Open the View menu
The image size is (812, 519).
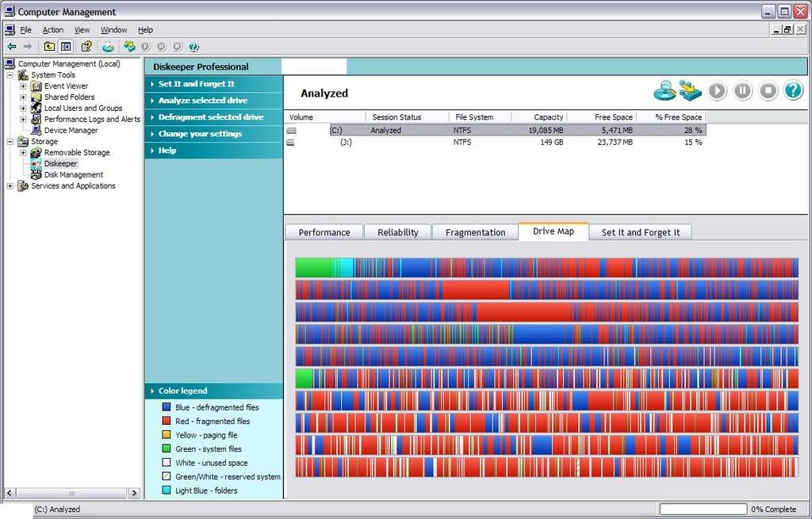pyautogui.click(x=82, y=30)
